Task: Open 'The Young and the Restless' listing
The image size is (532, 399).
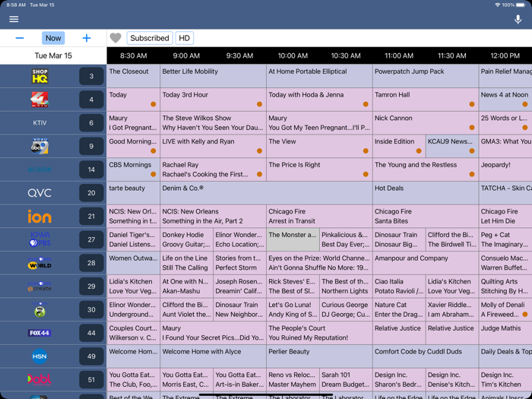Action: pos(426,169)
